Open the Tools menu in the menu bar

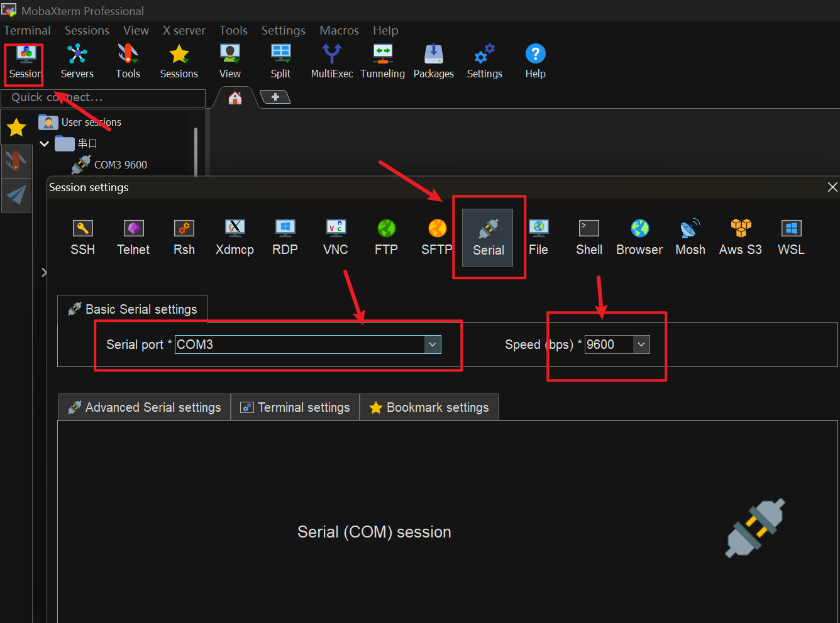(x=233, y=30)
